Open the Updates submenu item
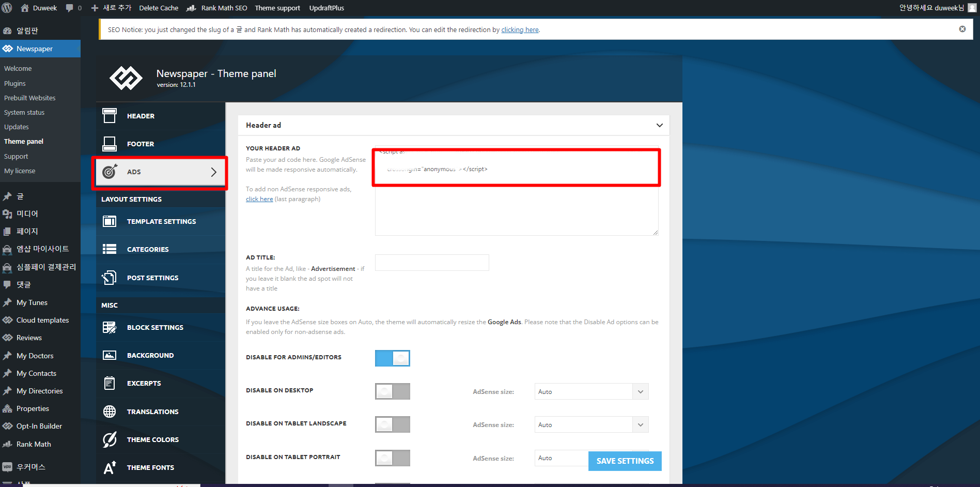Image resolution: width=980 pixels, height=487 pixels. (17, 127)
